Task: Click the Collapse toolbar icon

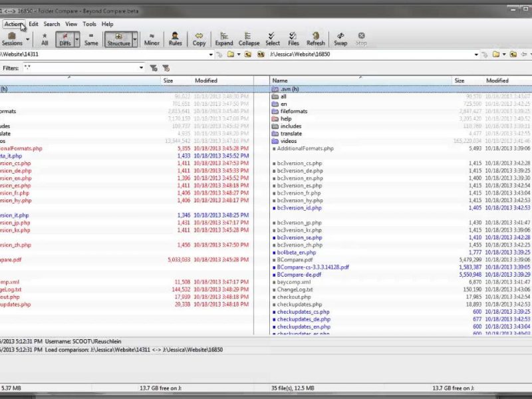Action: pyautogui.click(x=249, y=39)
